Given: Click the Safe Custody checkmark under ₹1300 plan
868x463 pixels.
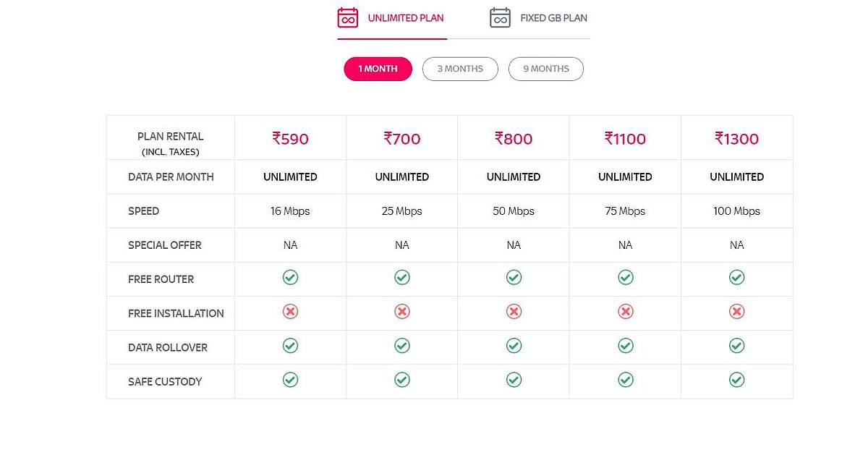Looking at the screenshot, I should pos(736,379).
